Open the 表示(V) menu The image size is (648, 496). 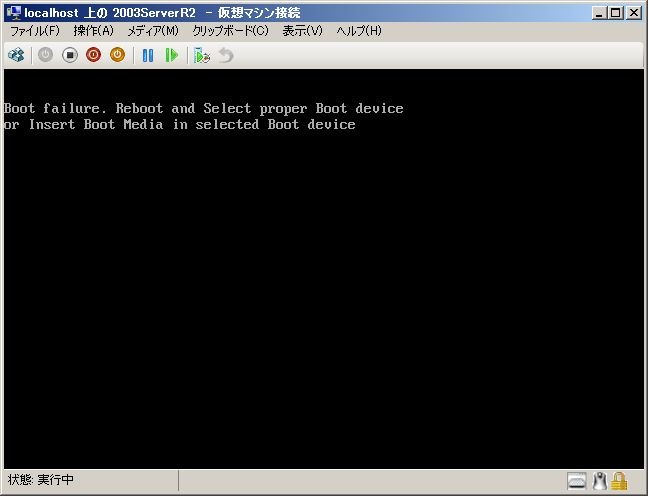(x=303, y=31)
